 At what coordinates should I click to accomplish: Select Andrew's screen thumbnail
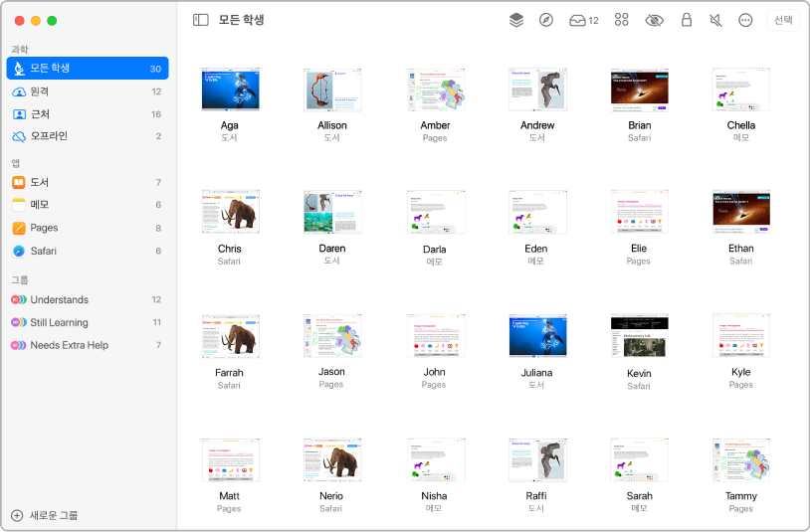[537, 89]
